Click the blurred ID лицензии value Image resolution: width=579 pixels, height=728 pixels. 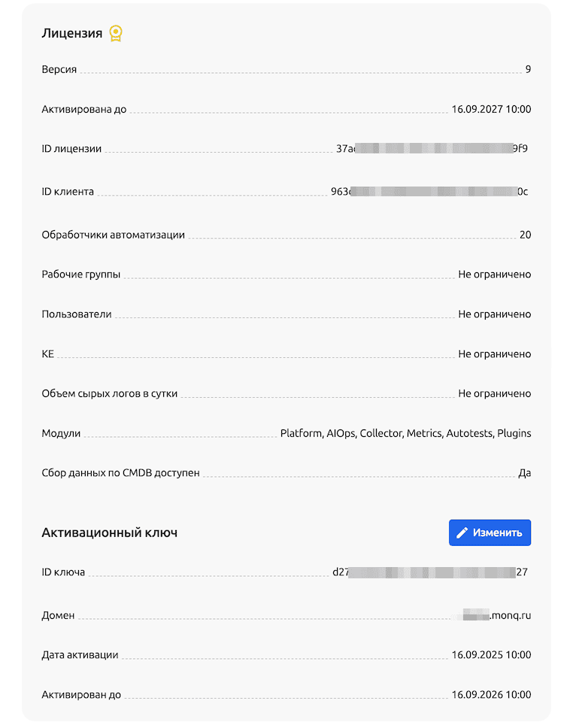[432, 149]
